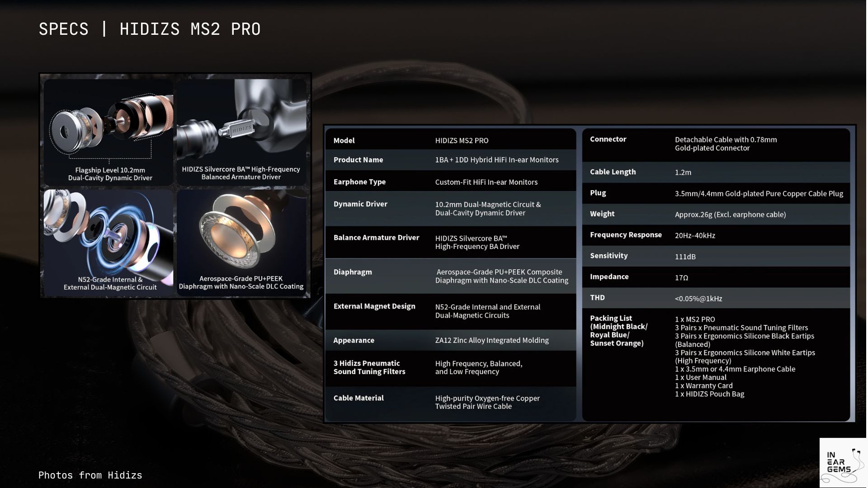Image resolution: width=868 pixels, height=488 pixels.
Task: Select the External Magnet Design row
Action: click(450, 311)
